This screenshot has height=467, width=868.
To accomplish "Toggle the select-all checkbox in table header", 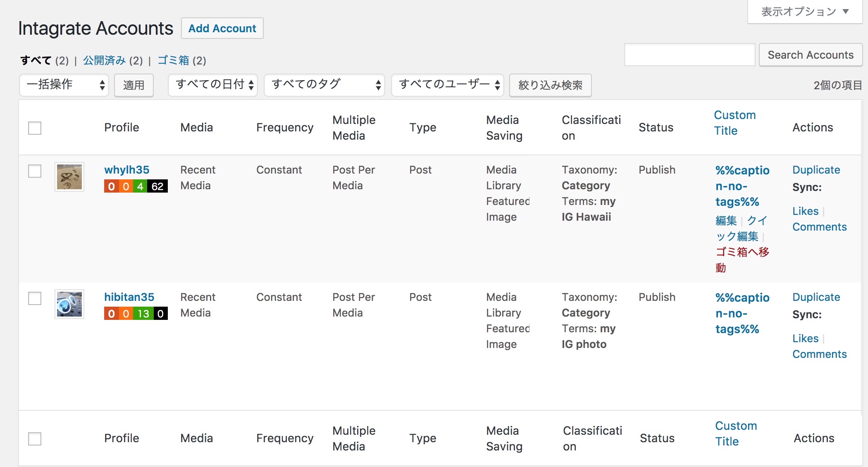I will pos(35,128).
